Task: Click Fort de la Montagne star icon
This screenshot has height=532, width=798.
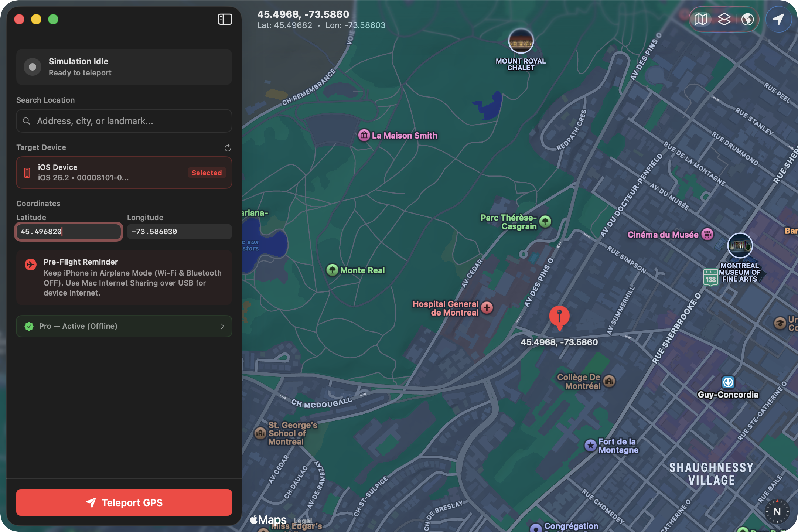Action: coord(590,445)
